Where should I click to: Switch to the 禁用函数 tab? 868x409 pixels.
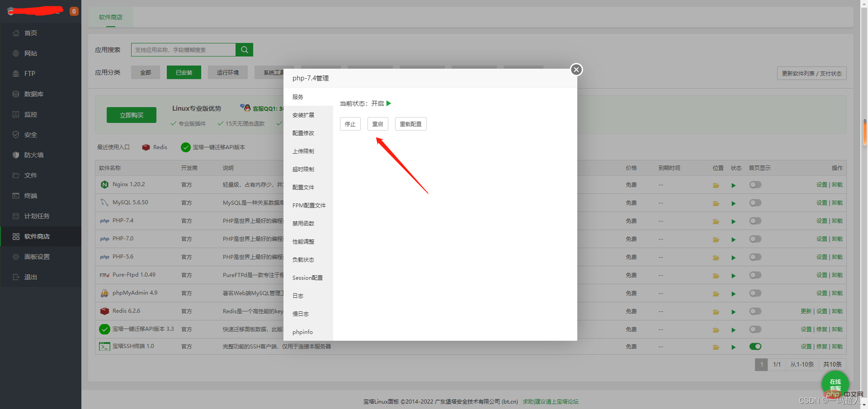[x=308, y=224]
